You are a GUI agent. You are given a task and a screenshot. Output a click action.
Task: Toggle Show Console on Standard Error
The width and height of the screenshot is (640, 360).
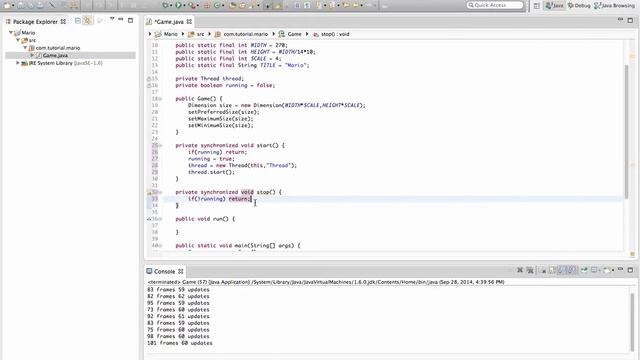571,270
